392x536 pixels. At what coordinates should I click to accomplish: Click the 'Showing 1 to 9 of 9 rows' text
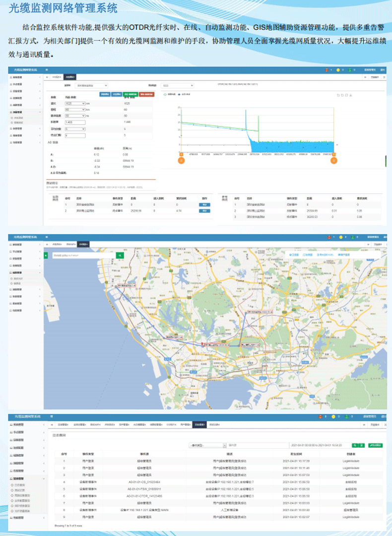pyautogui.click(x=68, y=526)
